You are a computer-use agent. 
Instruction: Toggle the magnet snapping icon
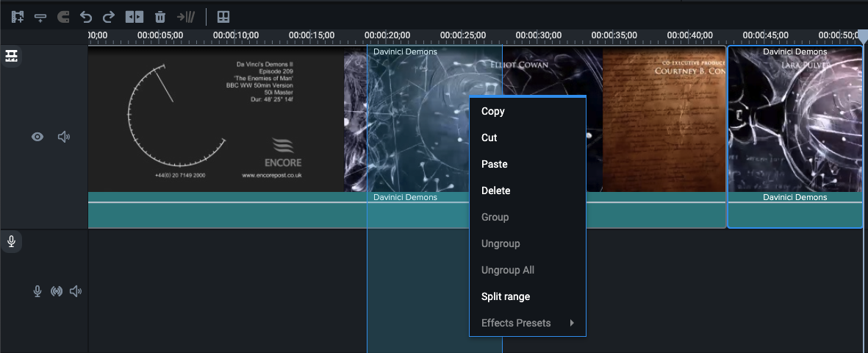[63, 17]
